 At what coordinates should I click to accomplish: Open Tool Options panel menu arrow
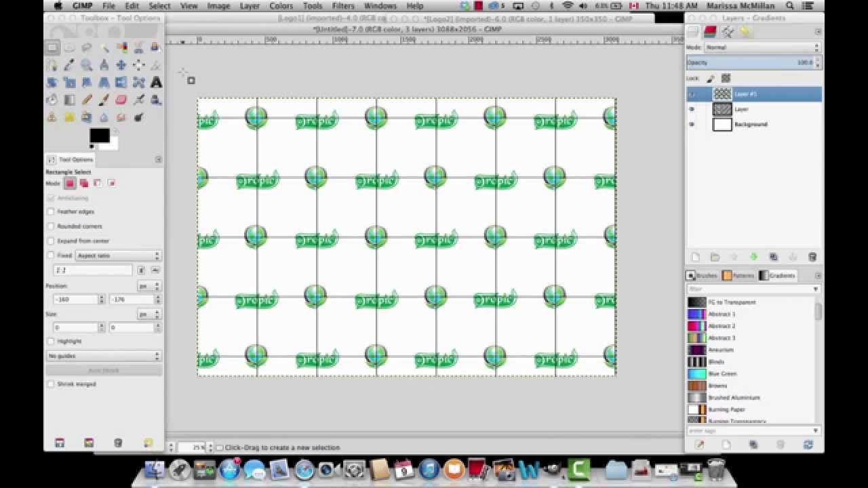(158, 160)
